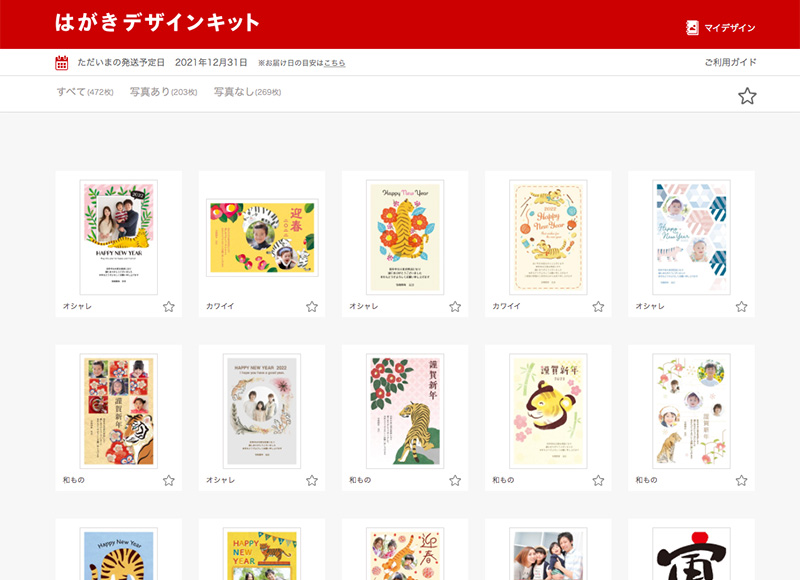The height and width of the screenshot is (580, 800).
Task: Open the family photo HAPPY NEW YEAR card thumbnail
Action: click(118, 237)
